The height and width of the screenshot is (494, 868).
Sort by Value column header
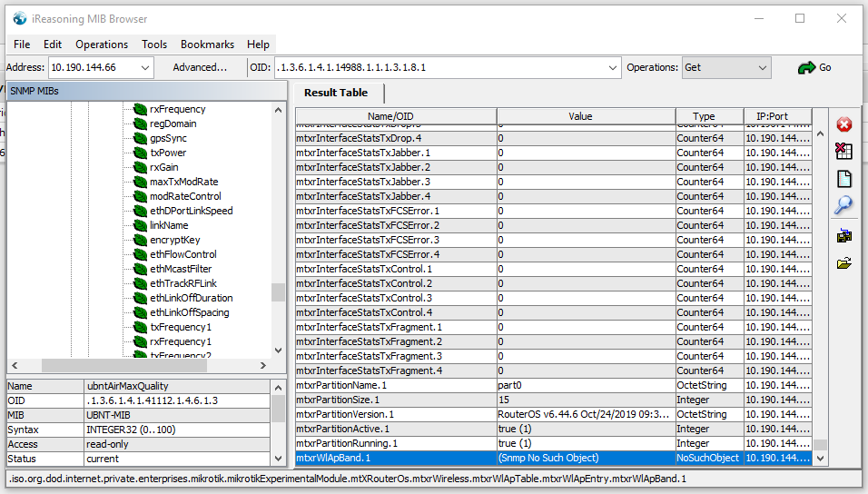pyautogui.click(x=587, y=116)
